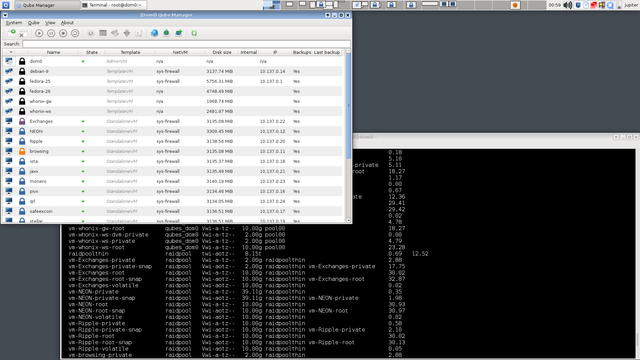The width and height of the screenshot is (640, 360).
Task: Select the jaxx qube row
Action: tap(173, 171)
